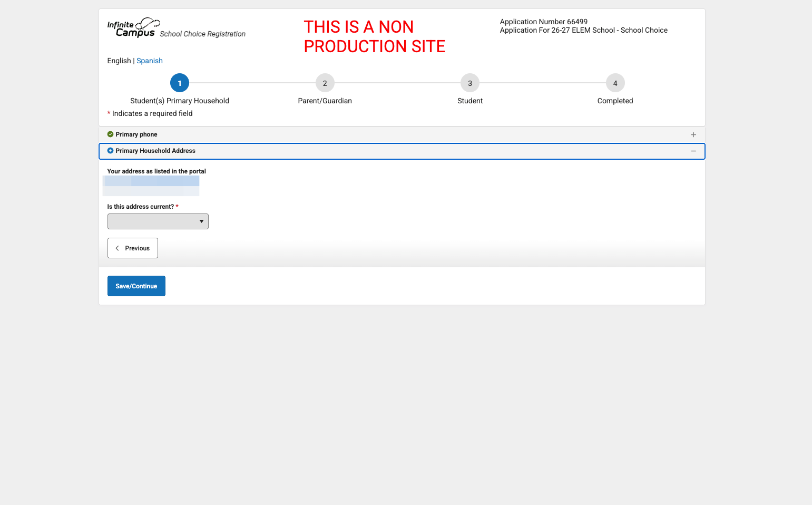Viewport: 812px width, 505px height.
Task: Select English language option
Action: [x=119, y=61]
